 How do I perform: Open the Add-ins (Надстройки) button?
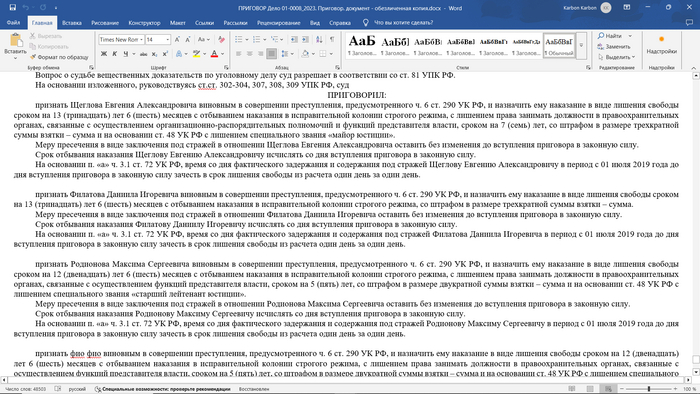click(662, 45)
